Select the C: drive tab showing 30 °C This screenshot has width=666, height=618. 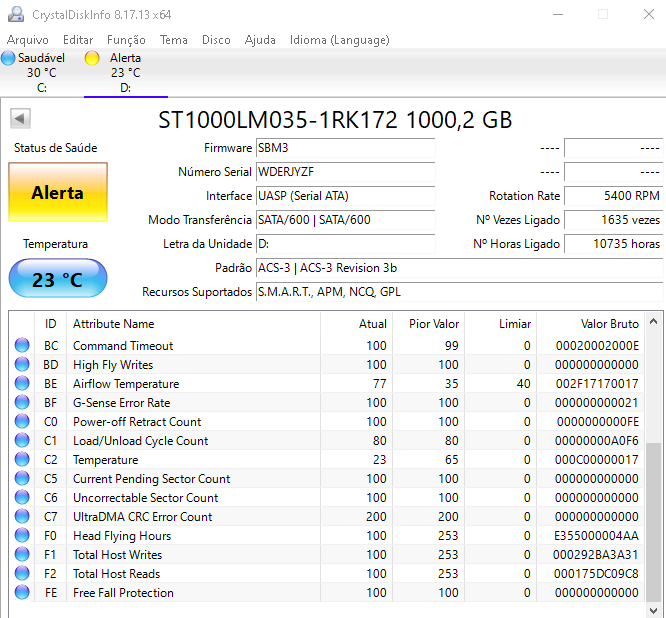42,73
